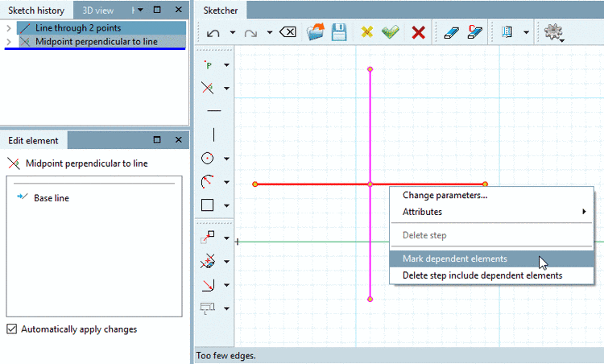Open the fillet tool dropdown arrow
Screen dimensions: 604x364
point(226,285)
